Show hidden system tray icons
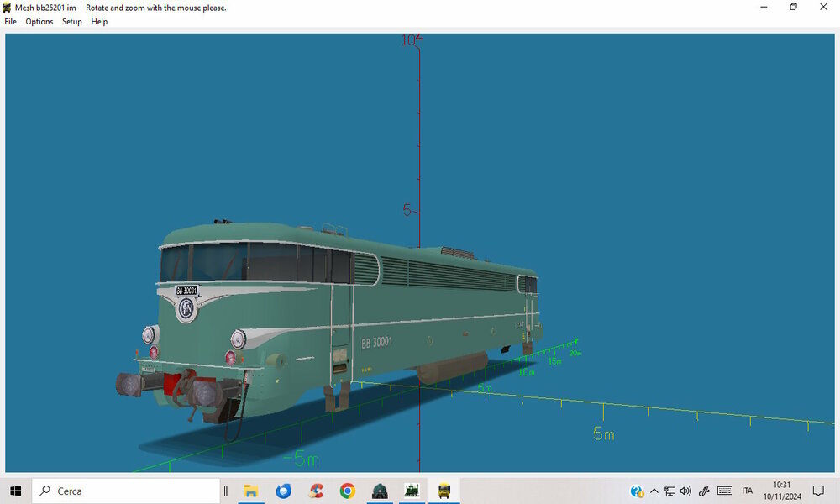This screenshot has height=504, width=840. click(x=654, y=491)
